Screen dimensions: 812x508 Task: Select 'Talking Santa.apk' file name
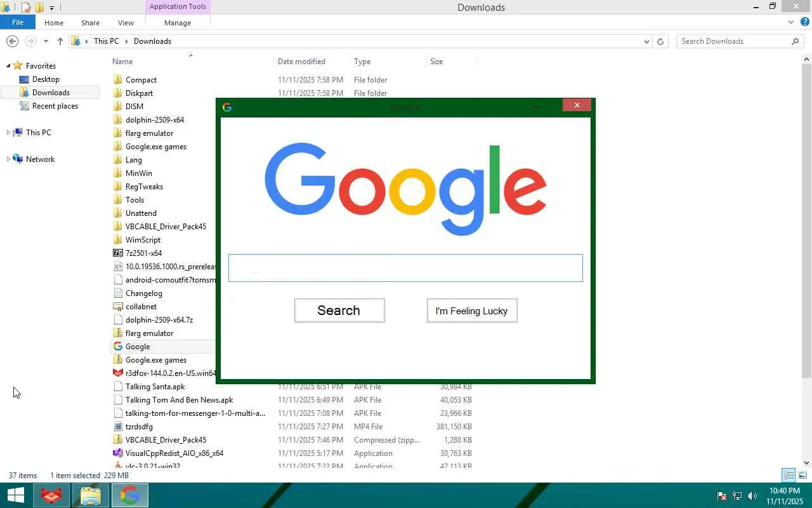[155, 387]
